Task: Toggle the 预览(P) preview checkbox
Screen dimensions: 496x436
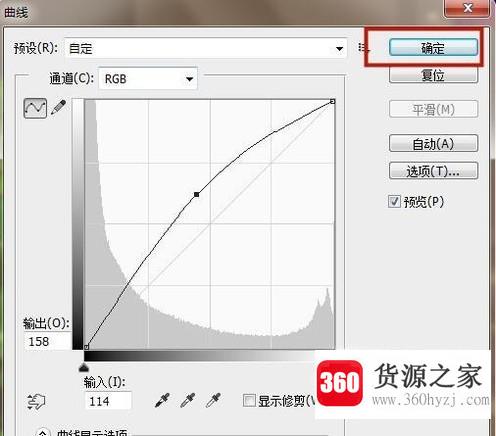Action: point(394,202)
